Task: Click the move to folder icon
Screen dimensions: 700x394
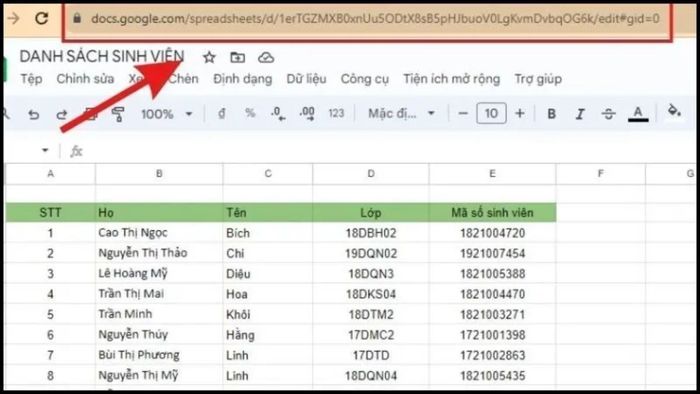Action: click(238, 57)
